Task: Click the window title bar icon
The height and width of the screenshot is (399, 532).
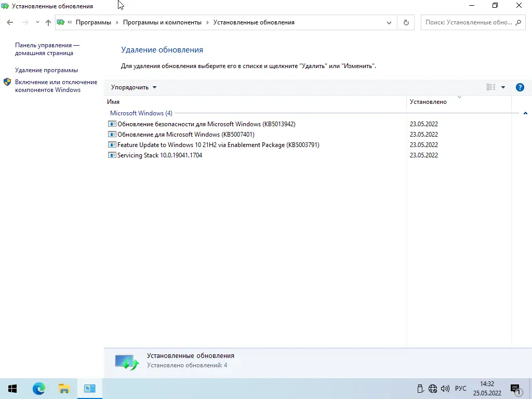Action: coord(5,6)
